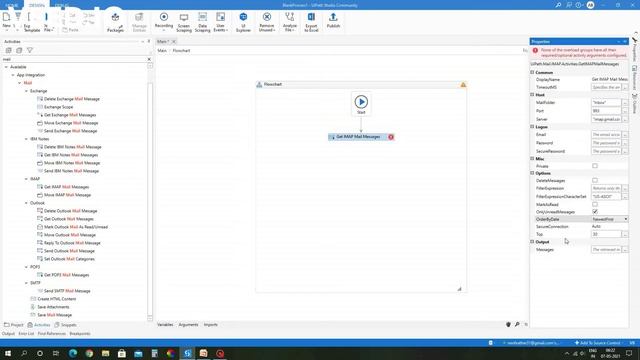640x360 pixels.
Task: Click the flowchart warning triangle
Action: coord(463,84)
